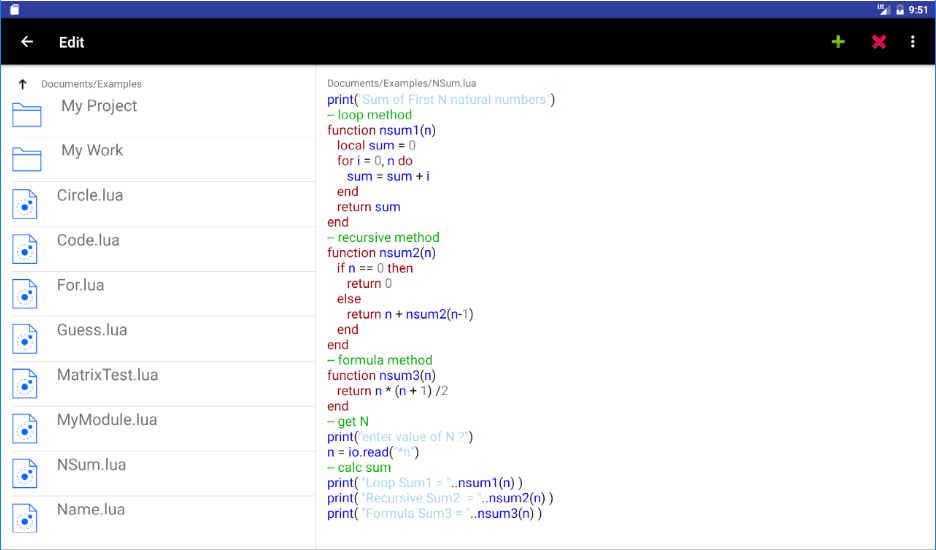The height and width of the screenshot is (550, 936).
Task: Open MatrixTest.lua from the list
Action: pos(107,375)
